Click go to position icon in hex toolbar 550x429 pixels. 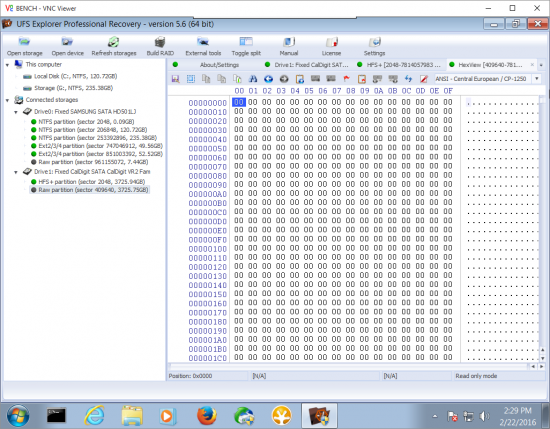click(x=300, y=79)
